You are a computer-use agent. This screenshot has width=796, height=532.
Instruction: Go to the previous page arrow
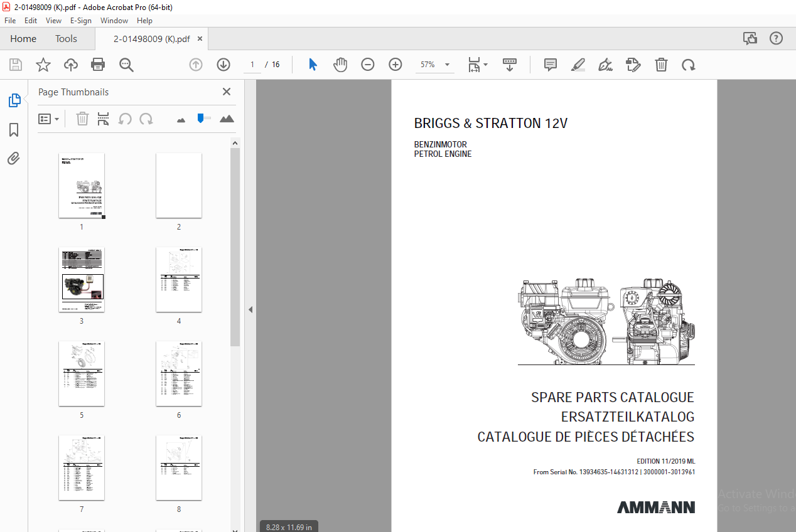point(196,65)
